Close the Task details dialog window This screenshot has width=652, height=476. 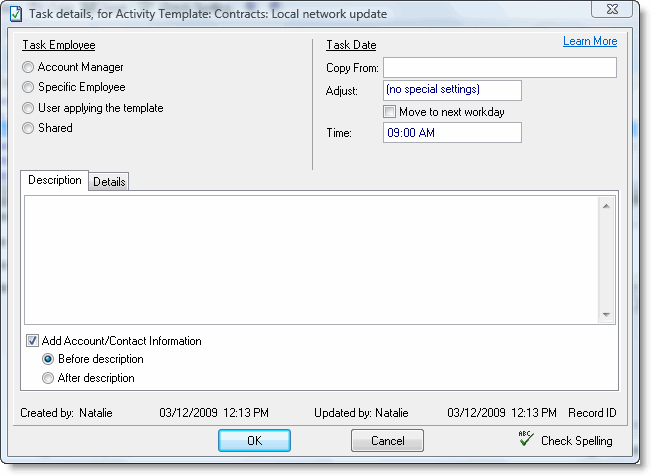(x=611, y=11)
